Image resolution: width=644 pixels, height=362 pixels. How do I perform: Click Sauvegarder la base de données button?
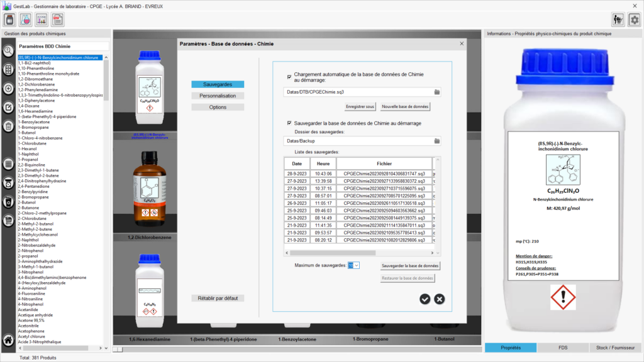pyautogui.click(x=410, y=266)
